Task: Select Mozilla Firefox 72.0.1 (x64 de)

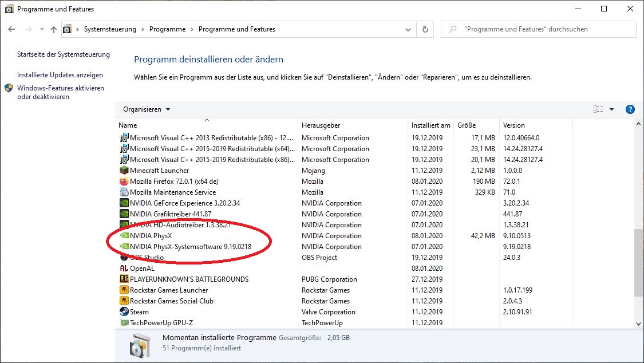Action: pyautogui.click(x=174, y=181)
